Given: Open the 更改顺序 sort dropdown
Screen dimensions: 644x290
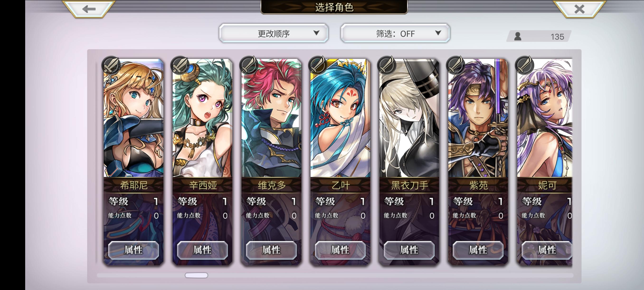Looking at the screenshot, I should click(274, 33).
